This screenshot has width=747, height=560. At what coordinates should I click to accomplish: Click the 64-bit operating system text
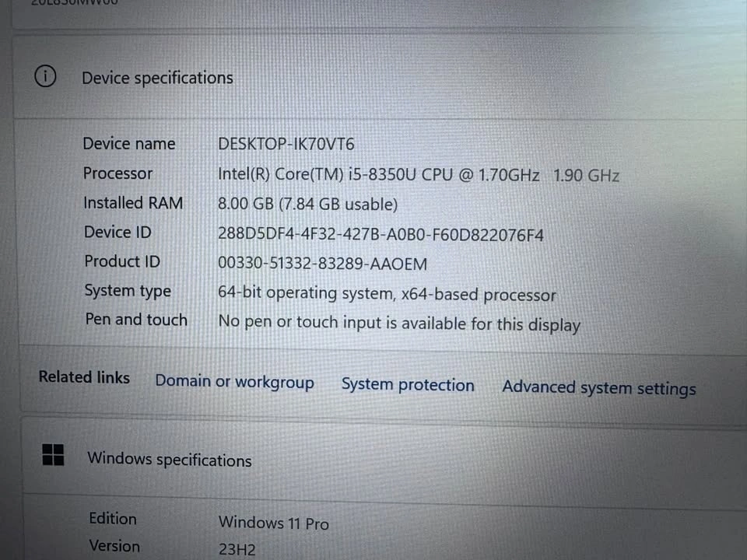tap(387, 294)
